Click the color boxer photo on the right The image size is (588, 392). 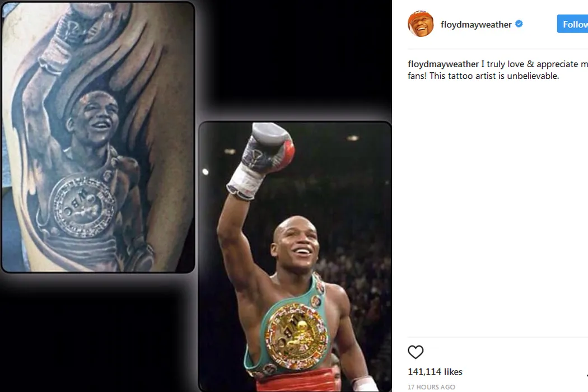click(295, 256)
